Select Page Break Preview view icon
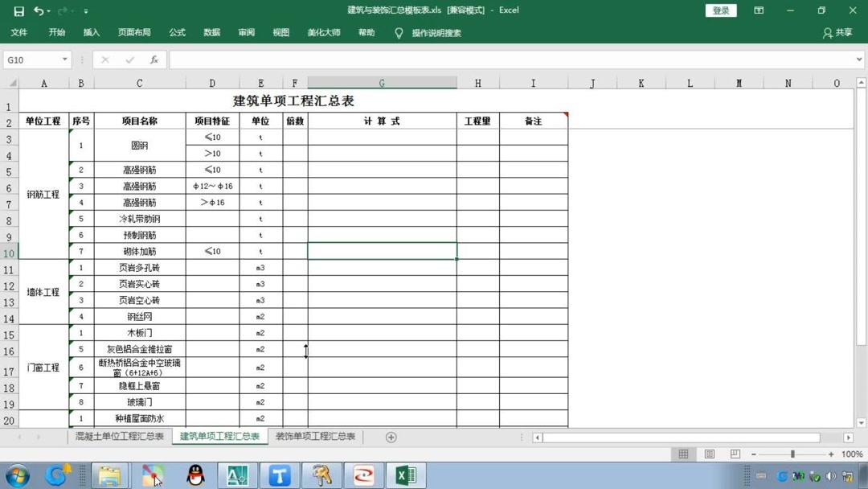 click(x=735, y=454)
